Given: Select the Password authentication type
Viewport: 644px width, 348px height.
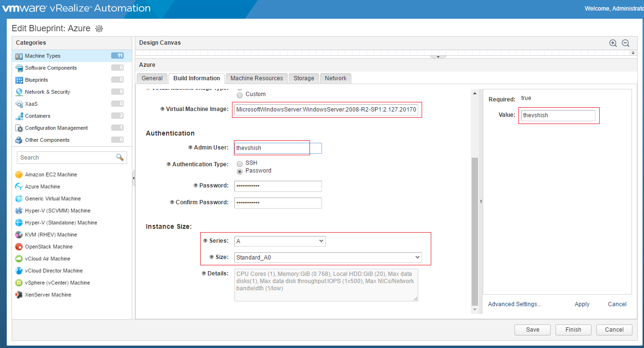Looking at the screenshot, I should click(x=240, y=170).
